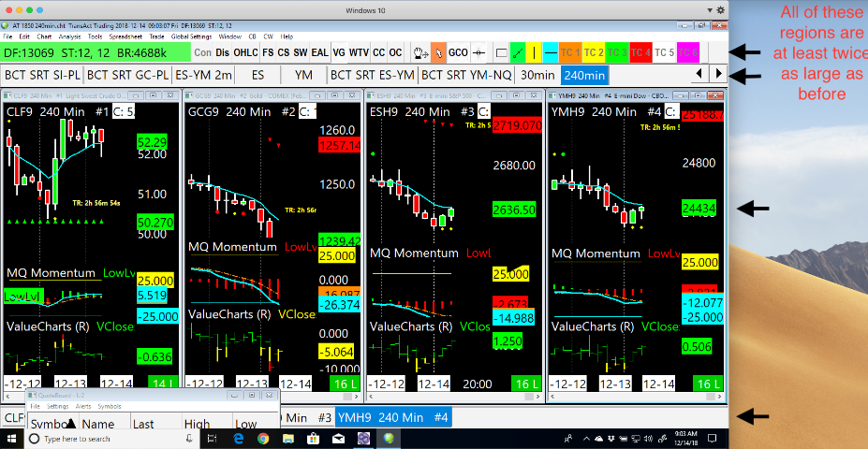Switch to BCT SRT YM-NQ tab

(466, 74)
